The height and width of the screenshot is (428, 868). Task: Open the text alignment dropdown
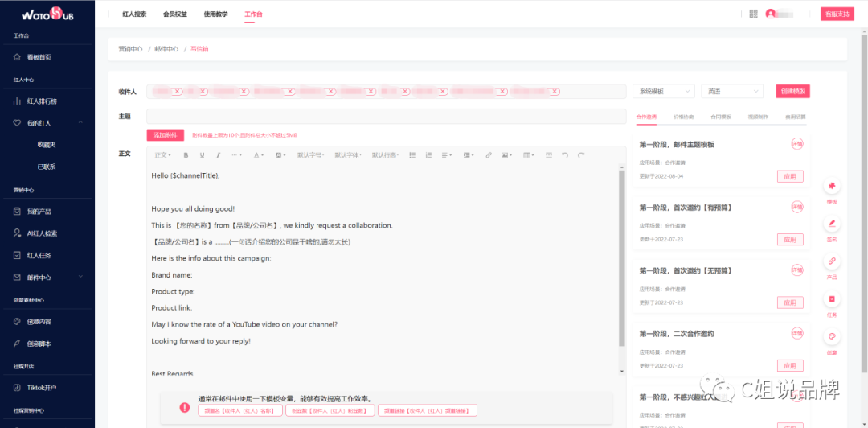pos(448,155)
